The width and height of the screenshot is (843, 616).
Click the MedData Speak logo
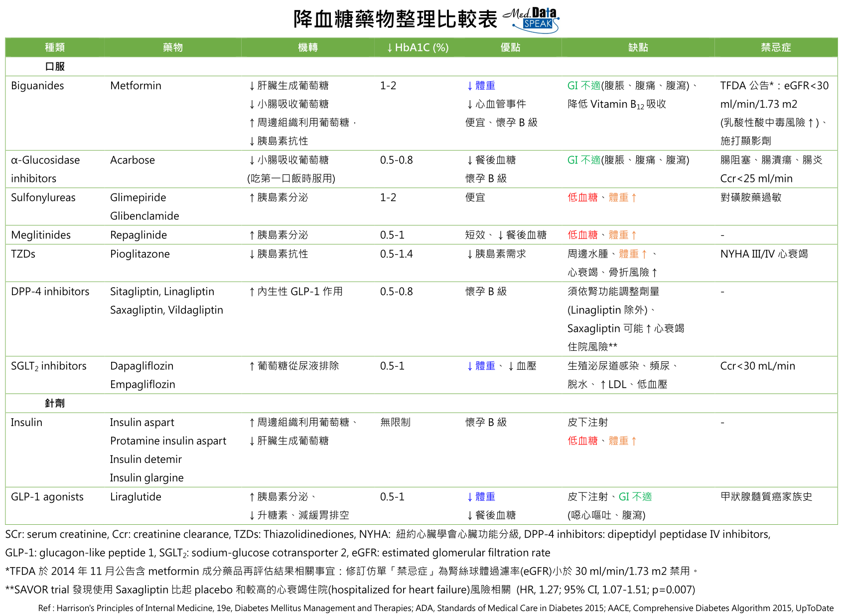tap(531, 20)
